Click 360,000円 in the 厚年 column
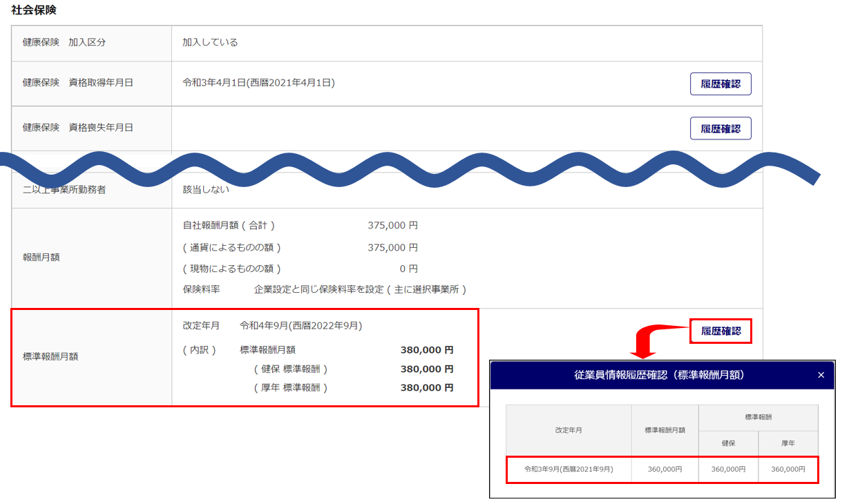 [x=788, y=469]
